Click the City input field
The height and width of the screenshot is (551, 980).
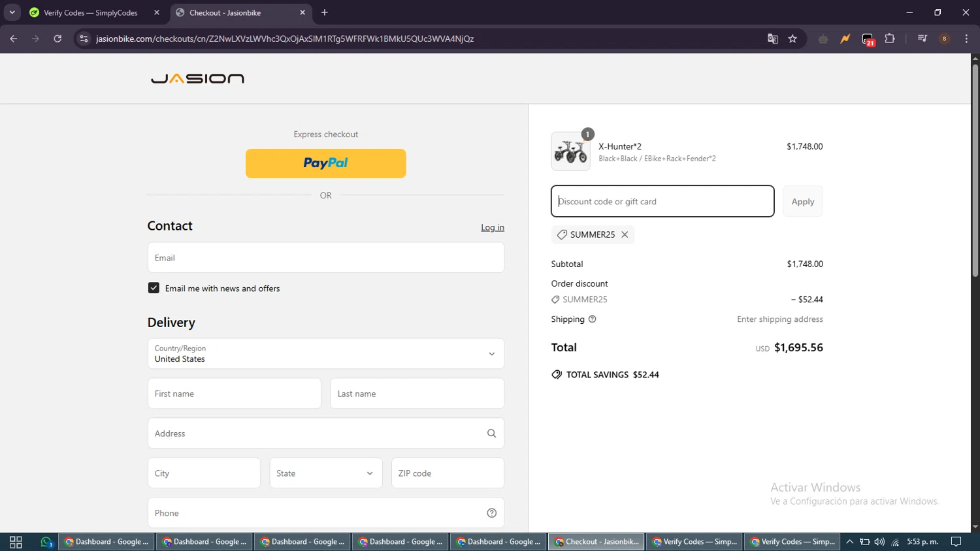click(x=204, y=473)
